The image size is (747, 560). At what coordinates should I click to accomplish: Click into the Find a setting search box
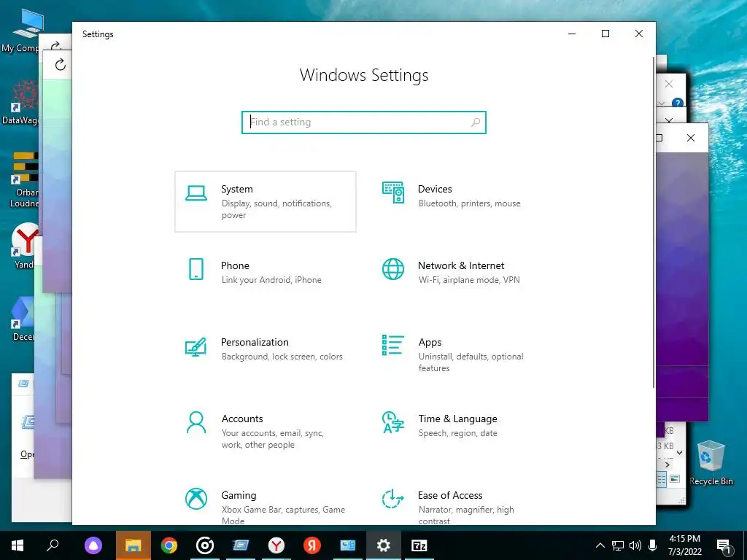coord(363,122)
